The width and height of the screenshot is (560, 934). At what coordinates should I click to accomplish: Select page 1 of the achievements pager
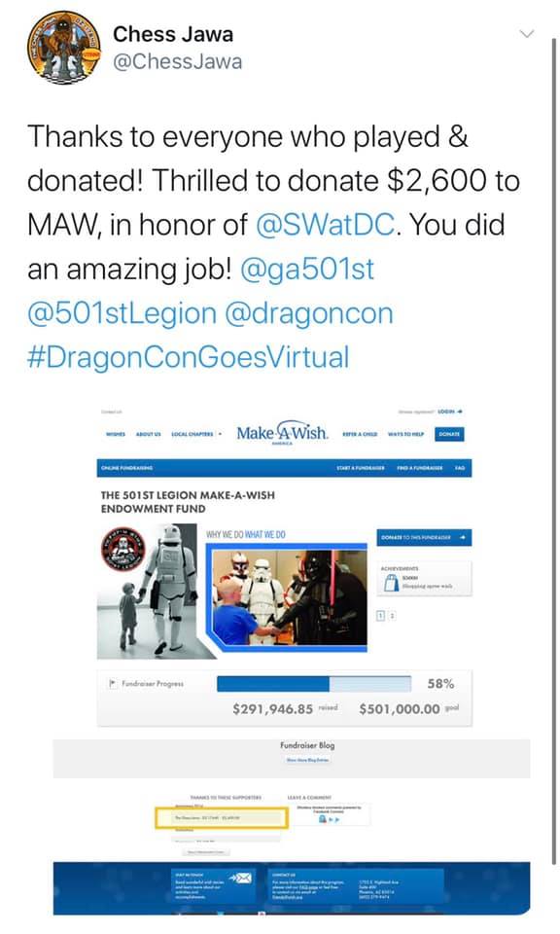pyautogui.click(x=381, y=615)
